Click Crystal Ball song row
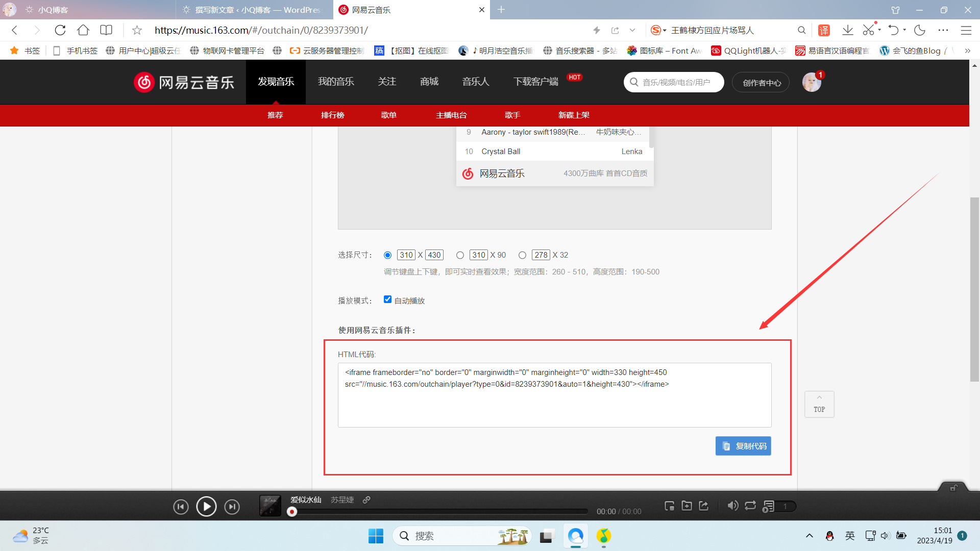The width and height of the screenshot is (980, 551). coord(554,152)
